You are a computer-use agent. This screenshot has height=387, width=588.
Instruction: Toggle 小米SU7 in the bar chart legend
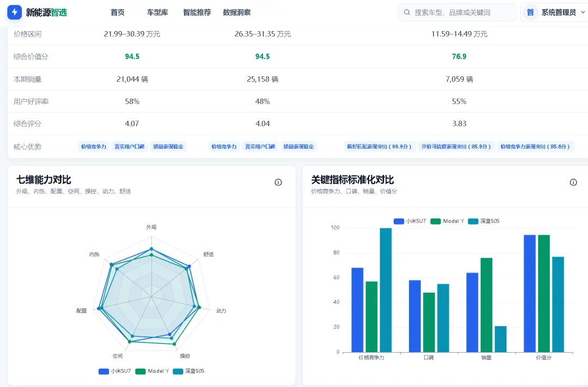410,221
